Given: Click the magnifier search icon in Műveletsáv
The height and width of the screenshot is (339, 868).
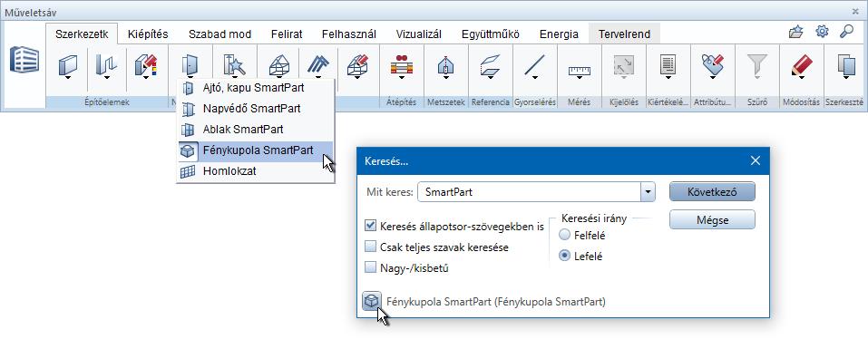Looking at the screenshot, I should 846,32.
